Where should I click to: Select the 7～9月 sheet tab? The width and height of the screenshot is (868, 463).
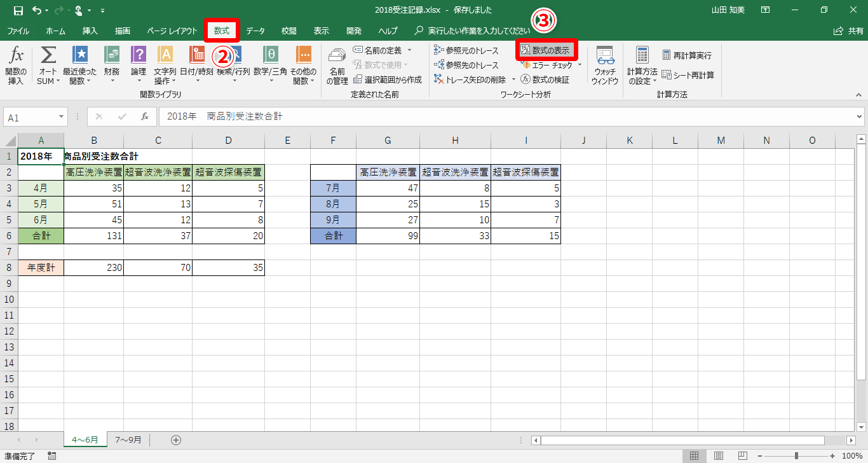[128, 439]
